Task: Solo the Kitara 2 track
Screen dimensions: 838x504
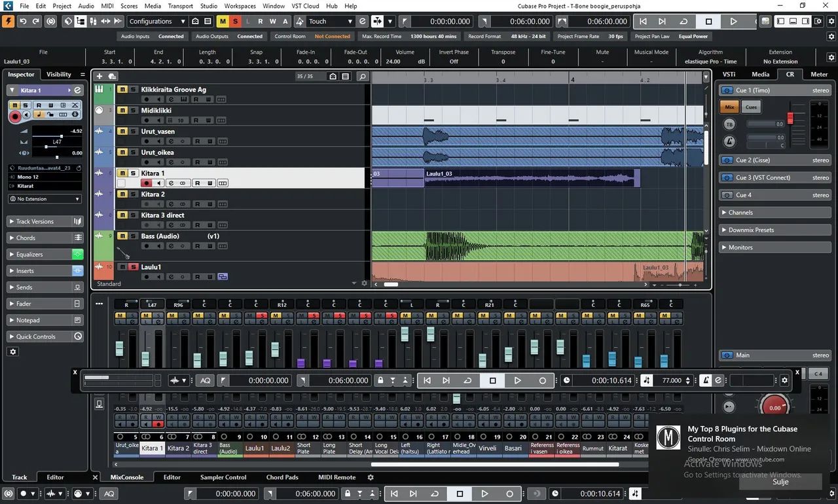Action: pos(133,194)
